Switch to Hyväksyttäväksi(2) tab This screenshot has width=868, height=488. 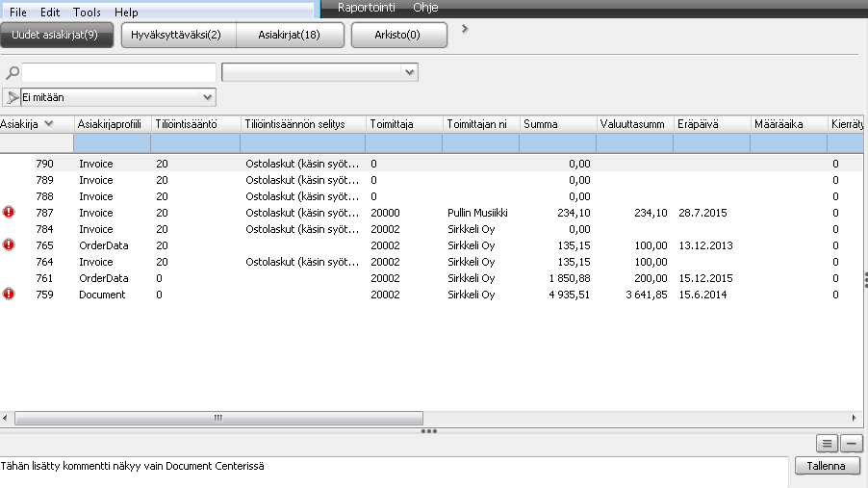(x=178, y=35)
